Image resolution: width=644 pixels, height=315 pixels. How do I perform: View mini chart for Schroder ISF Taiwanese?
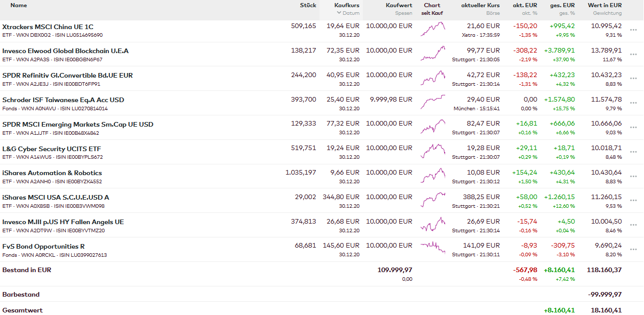point(432,102)
